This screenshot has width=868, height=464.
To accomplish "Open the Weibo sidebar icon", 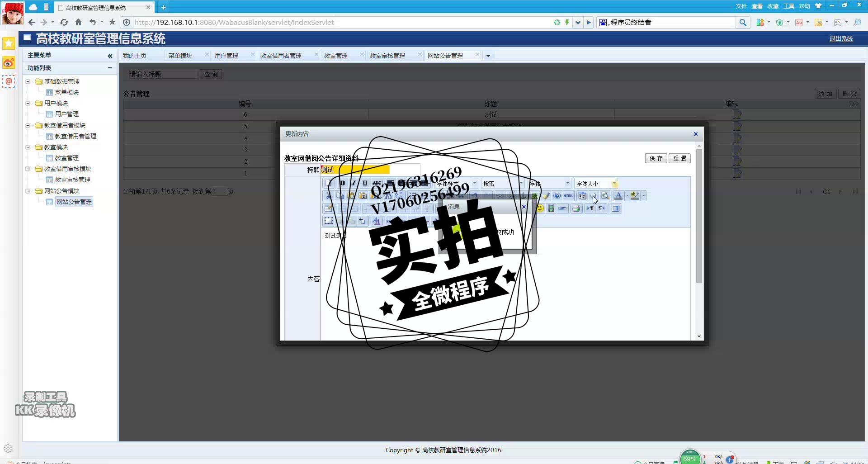I will coord(9,63).
